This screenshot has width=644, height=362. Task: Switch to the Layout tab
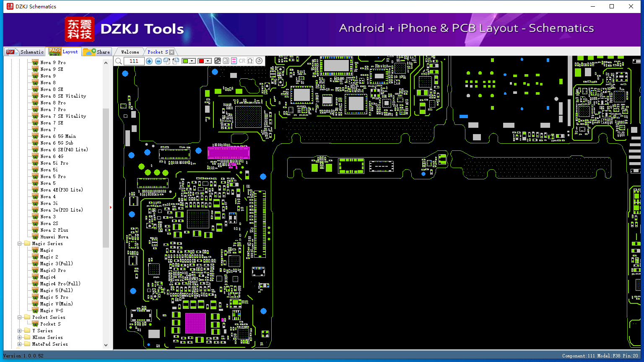(64, 52)
